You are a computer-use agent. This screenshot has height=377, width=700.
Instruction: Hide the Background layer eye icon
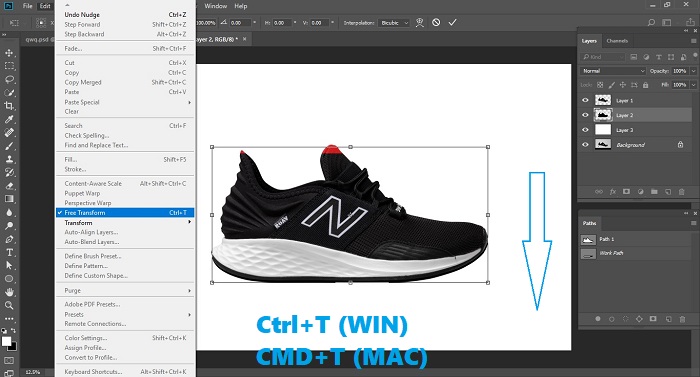click(x=585, y=145)
